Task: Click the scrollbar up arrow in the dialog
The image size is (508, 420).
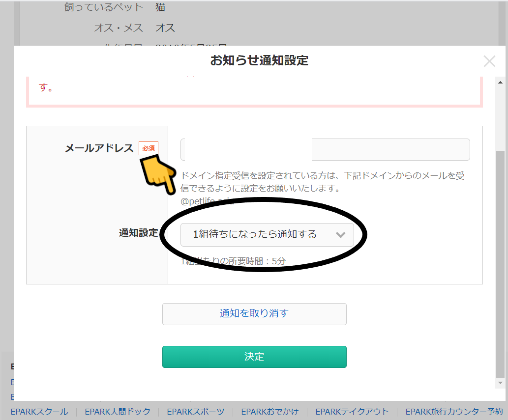Action: [x=501, y=82]
